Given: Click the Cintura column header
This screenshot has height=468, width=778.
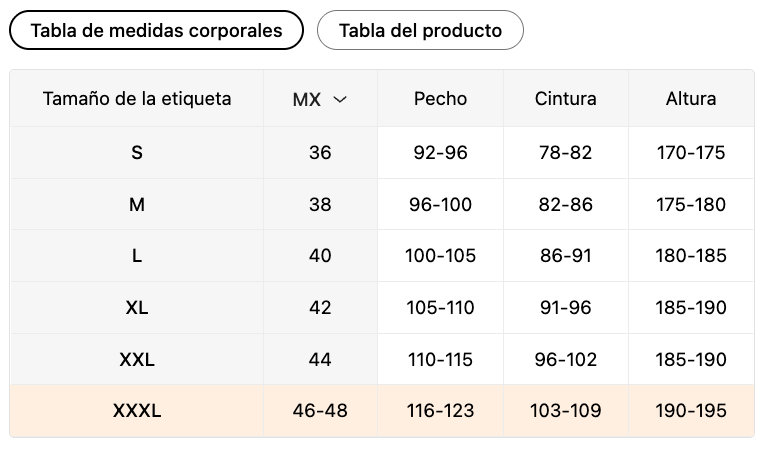Looking at the screenshot, I should click(x=565, y=98).
